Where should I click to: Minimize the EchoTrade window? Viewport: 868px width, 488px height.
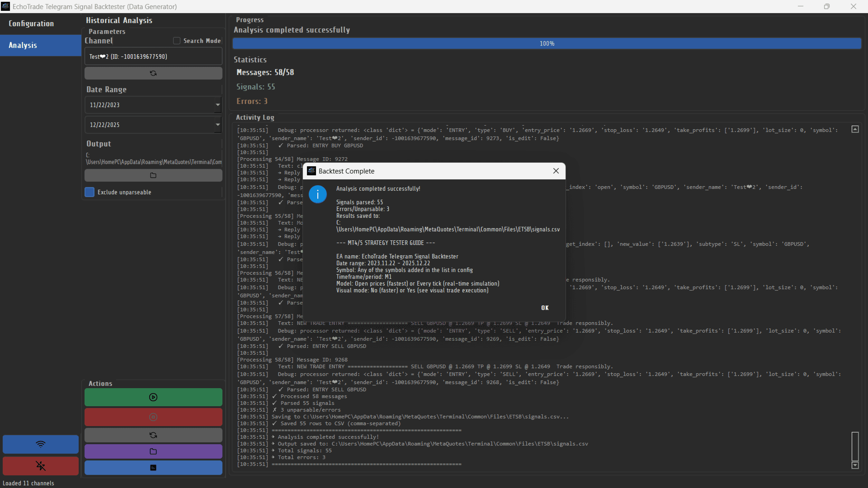click(x=800, y=6)
